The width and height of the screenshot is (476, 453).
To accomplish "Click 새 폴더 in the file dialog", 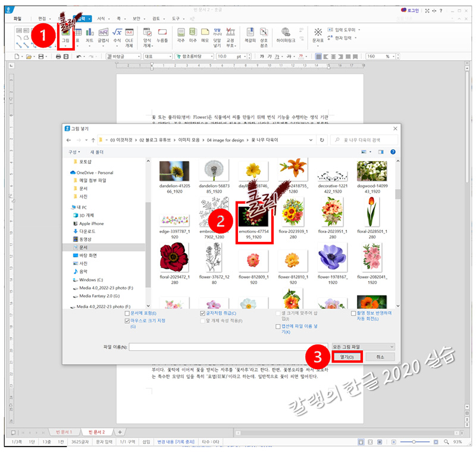I will [97, 152].
